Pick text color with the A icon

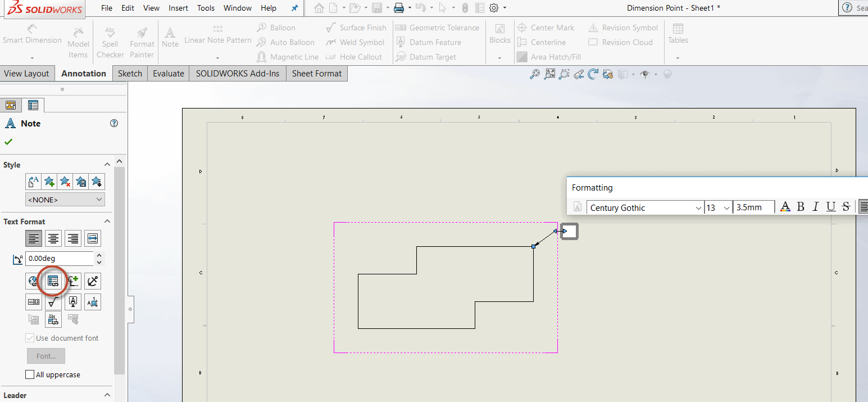point(785,207)
